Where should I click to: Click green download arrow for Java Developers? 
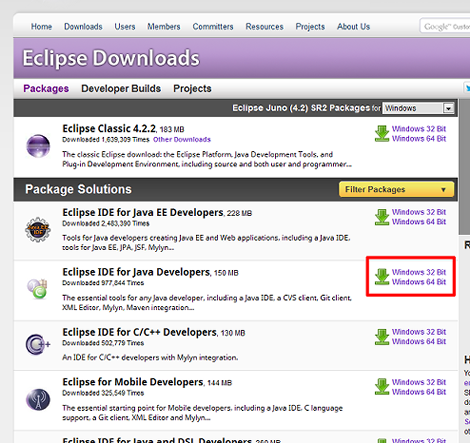(382, 277)
